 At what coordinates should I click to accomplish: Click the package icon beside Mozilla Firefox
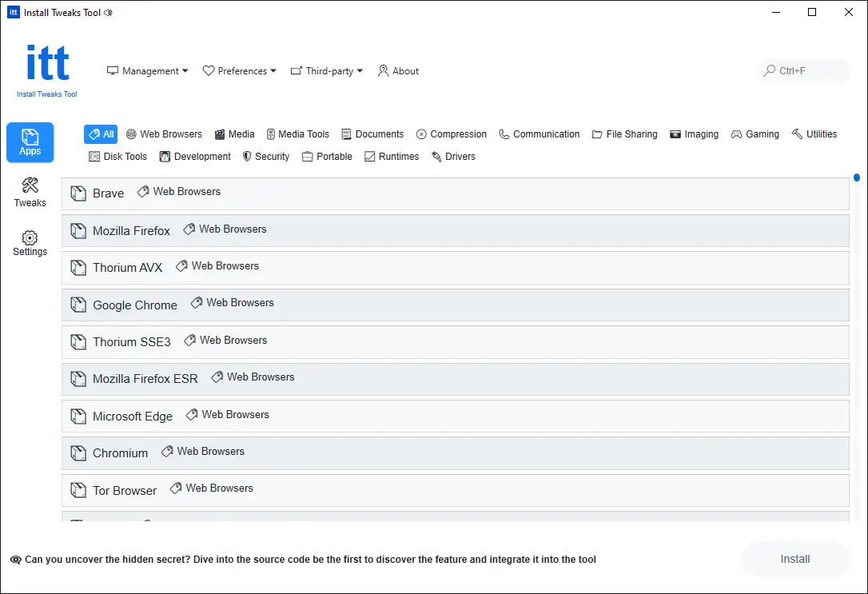(78, 231)
